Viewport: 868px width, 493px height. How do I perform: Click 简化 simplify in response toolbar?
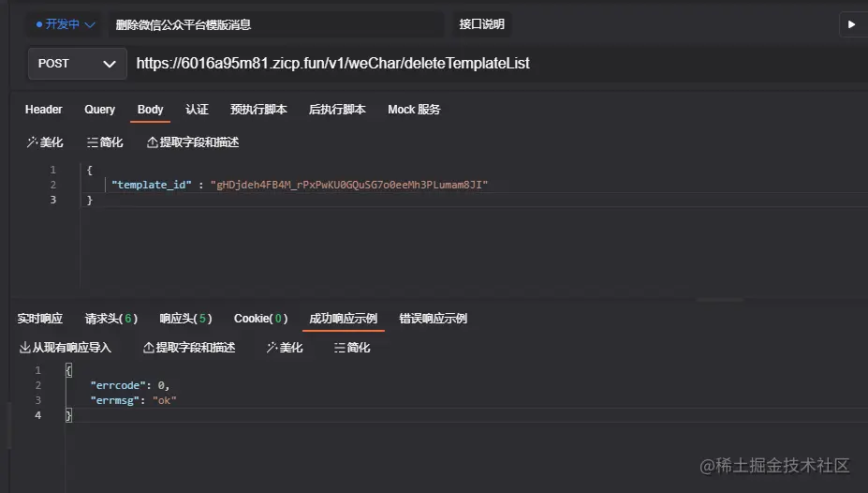point(352,348)
